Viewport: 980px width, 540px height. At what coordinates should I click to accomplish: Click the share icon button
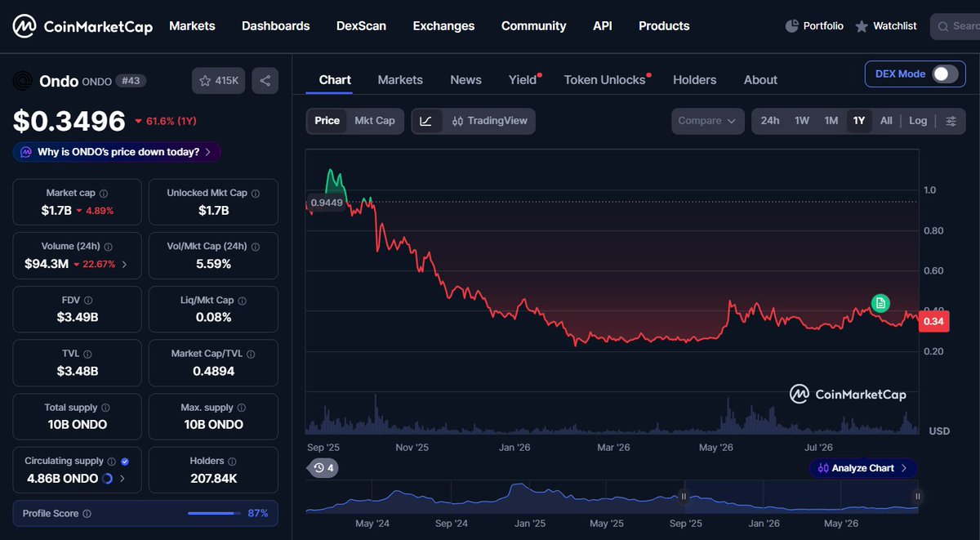(265, 81)
